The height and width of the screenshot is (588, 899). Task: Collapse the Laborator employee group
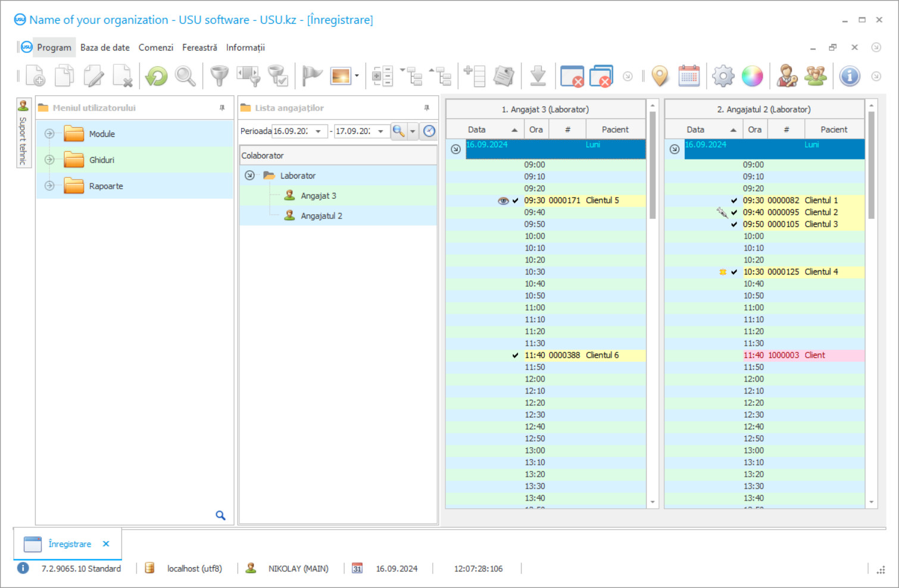tap(249, 175)
